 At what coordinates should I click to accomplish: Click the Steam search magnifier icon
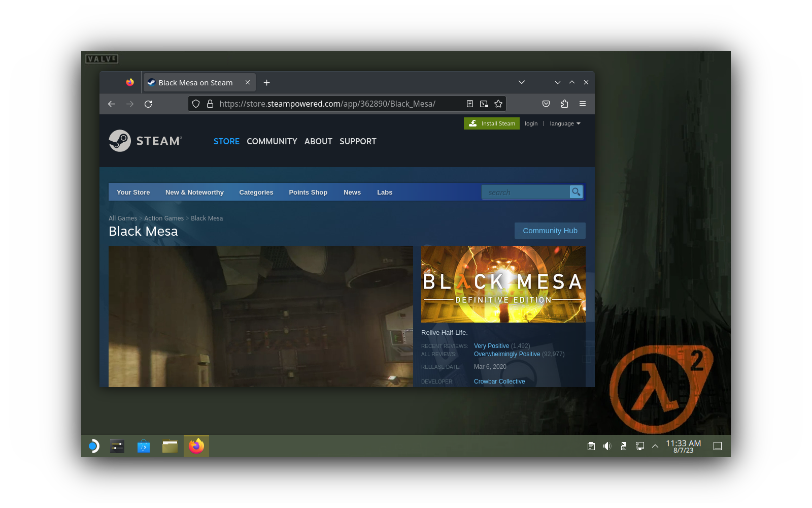(576, 192)
